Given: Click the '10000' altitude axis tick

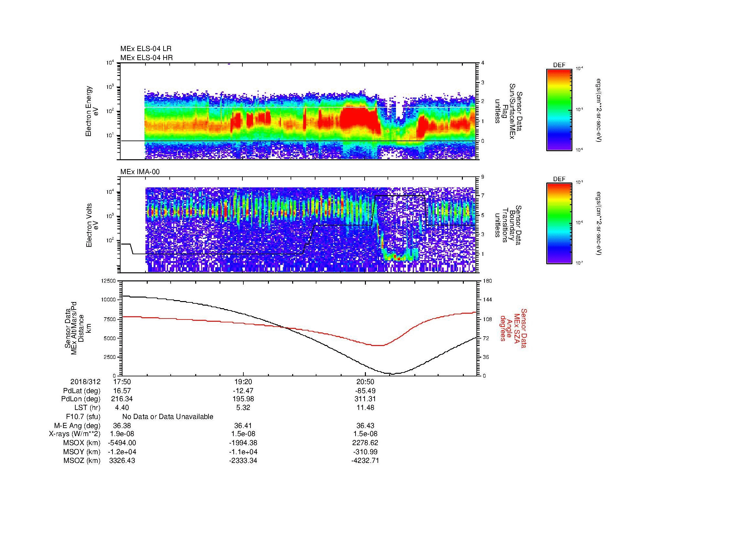Looking at the screenshot, I should pyautogui.click(x=109, y=300).
